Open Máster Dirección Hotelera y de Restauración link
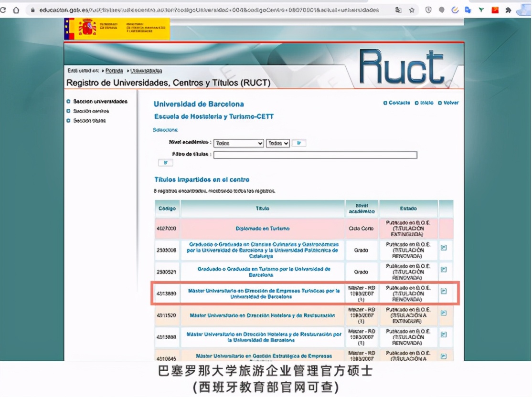The height and width of the screenshot is (397, 532). (263, 315)
